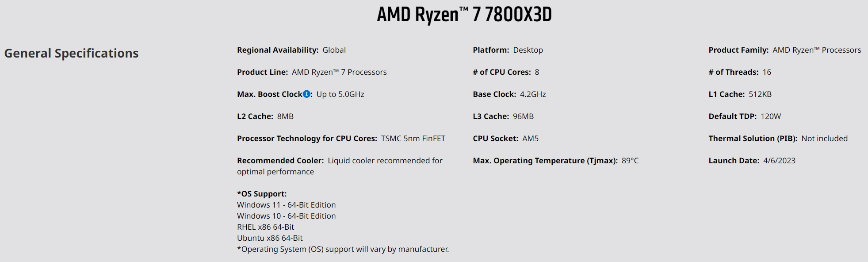Click the Max. Boost Clock info icon

[x=306, y=94]
